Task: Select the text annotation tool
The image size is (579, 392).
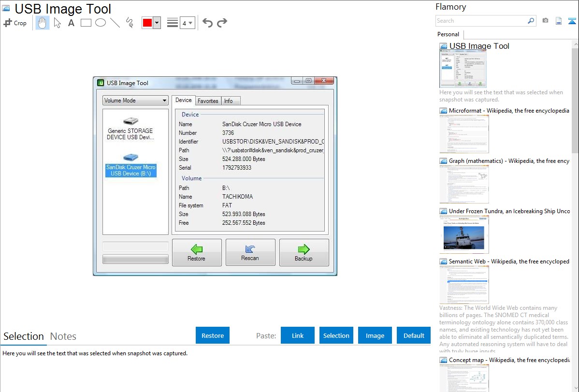Action: 71,23
